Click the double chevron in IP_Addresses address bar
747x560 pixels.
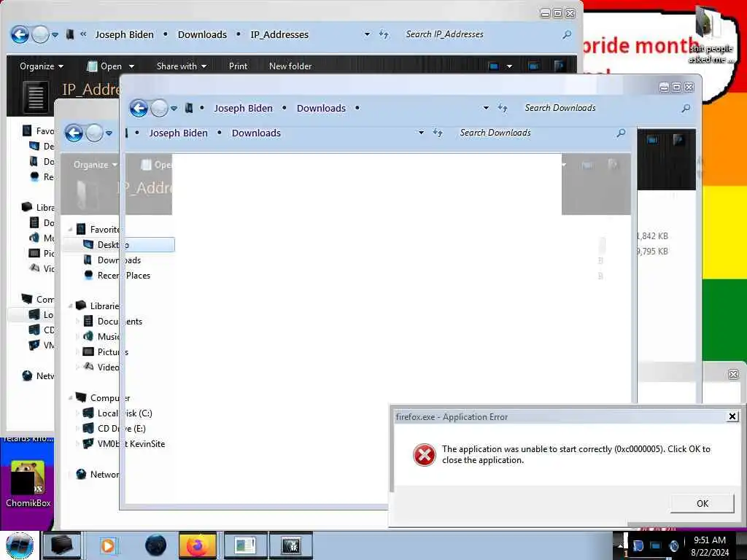[x=83, y=34]
